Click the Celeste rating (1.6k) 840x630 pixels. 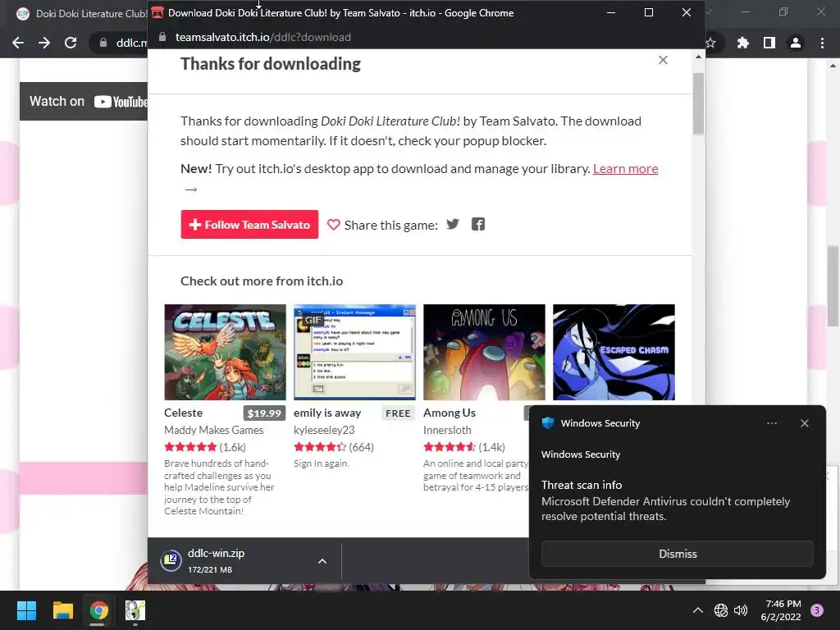[x=204, y=447]
